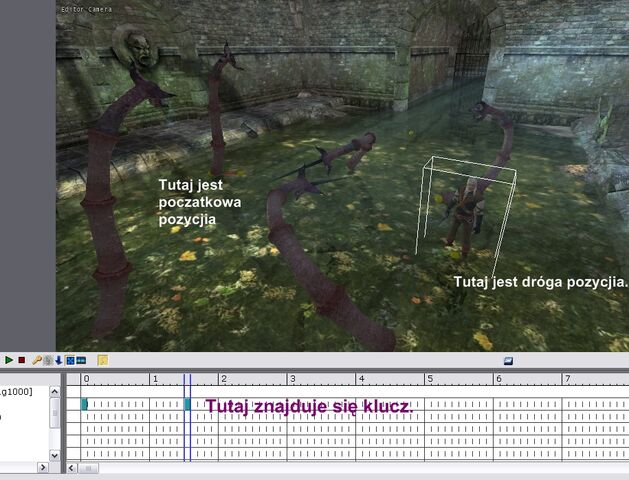
Task: Click the grey gear icon in the toolbar
Action: [x=48, y=361]
